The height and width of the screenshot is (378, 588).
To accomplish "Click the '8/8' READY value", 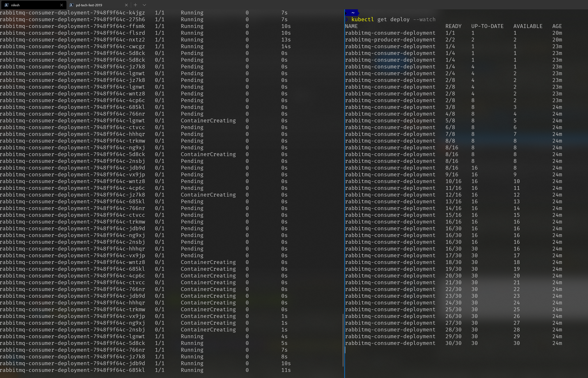I will (x=450, y=141).
